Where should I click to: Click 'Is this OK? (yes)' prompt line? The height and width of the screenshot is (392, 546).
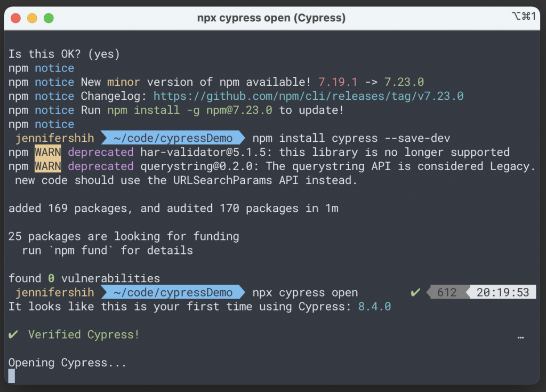pyautogui.click(x=64, y=54)
